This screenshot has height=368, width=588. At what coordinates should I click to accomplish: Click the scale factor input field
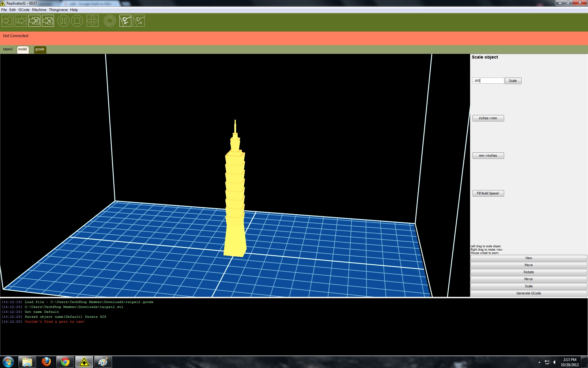click(x=488, y=81)
